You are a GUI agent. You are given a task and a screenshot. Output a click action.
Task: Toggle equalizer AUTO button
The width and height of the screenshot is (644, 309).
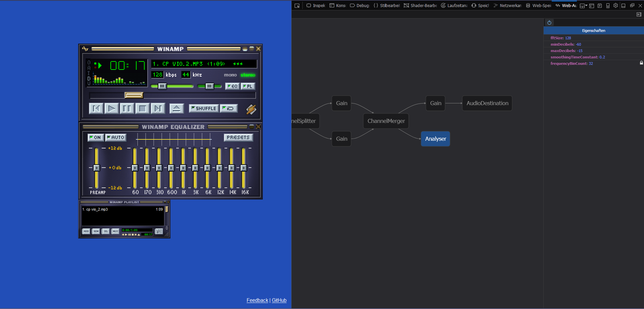pyautogui.click(x=115, y=137)
